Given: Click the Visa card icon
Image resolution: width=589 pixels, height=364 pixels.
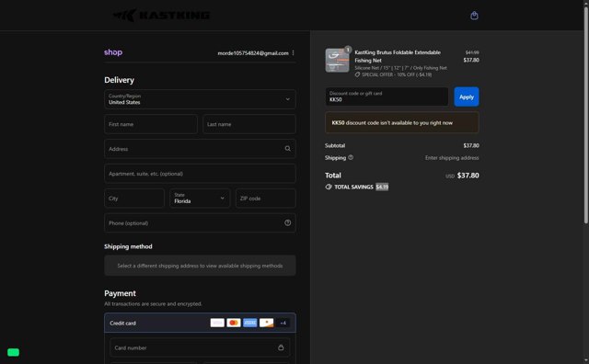Looking at the screenshot, I should pos(217,323).
